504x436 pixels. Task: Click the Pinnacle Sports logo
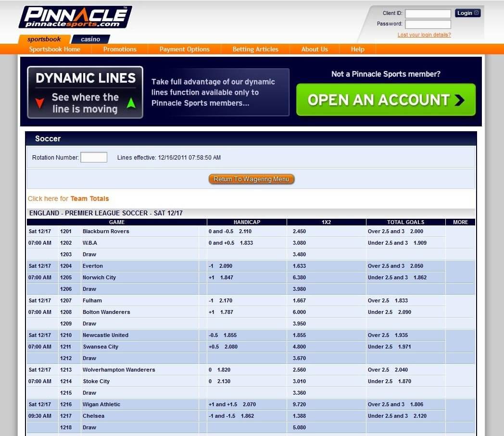[75, 17]
